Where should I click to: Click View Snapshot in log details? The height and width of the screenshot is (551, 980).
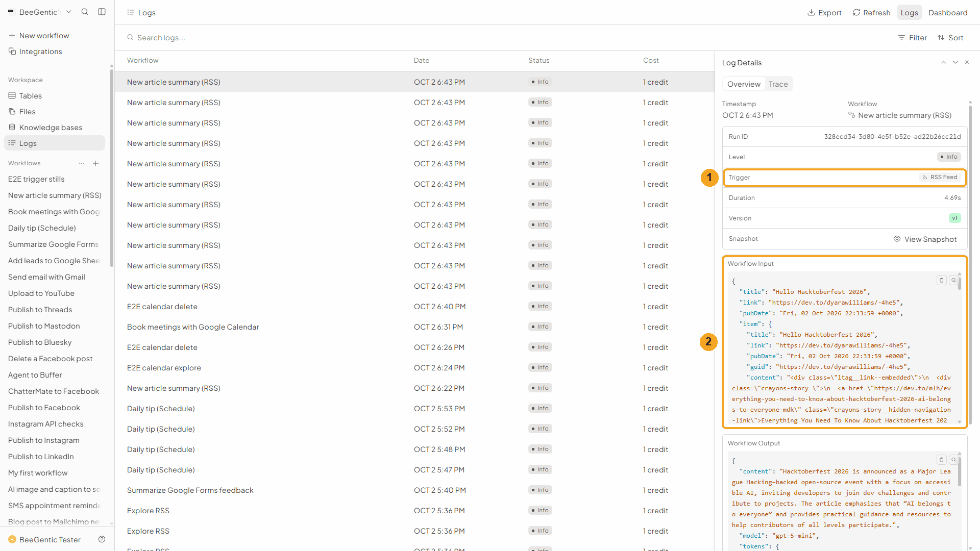925,239
